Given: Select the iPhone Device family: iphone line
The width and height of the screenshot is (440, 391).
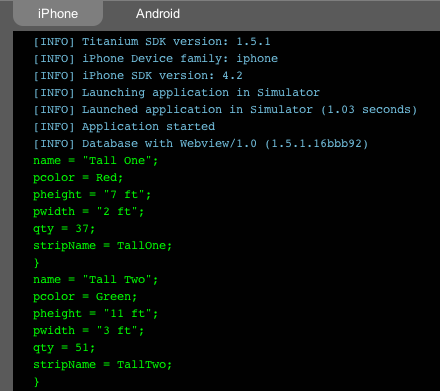Looking at the screenshot, I should pyautogui.click(x=155, y=59).
